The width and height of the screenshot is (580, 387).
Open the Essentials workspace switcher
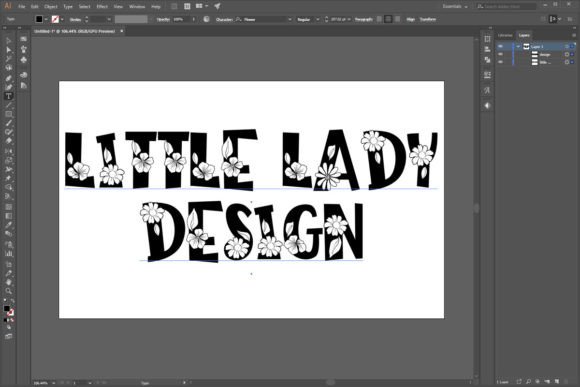click(455, 6)
